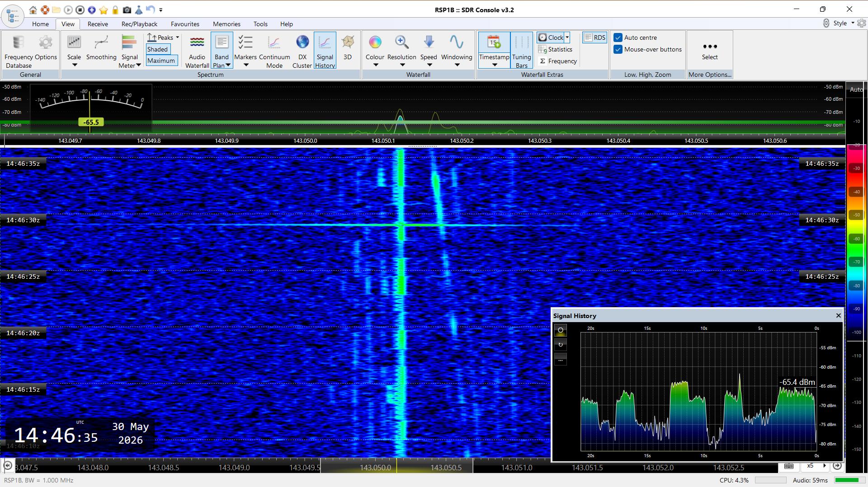This screenshot has height=487, width=868.
Task: Open the waterfall Resolution dropdown
Action: point(402,51)
